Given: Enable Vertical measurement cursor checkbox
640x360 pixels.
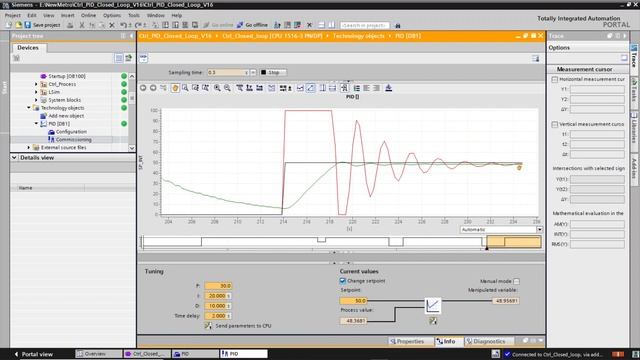Looking at the screenshot, I should pos(555,124).
